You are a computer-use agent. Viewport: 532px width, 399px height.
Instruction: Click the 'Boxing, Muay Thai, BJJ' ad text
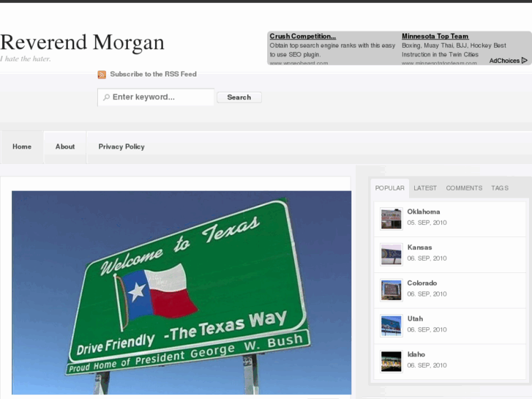coord(454,50)
